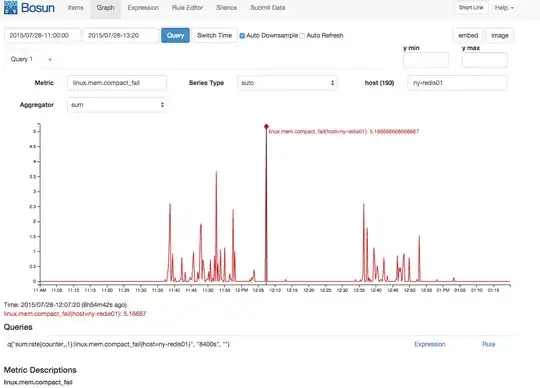Click the Short Link button
540x388 pixels.
click(471, 8)
